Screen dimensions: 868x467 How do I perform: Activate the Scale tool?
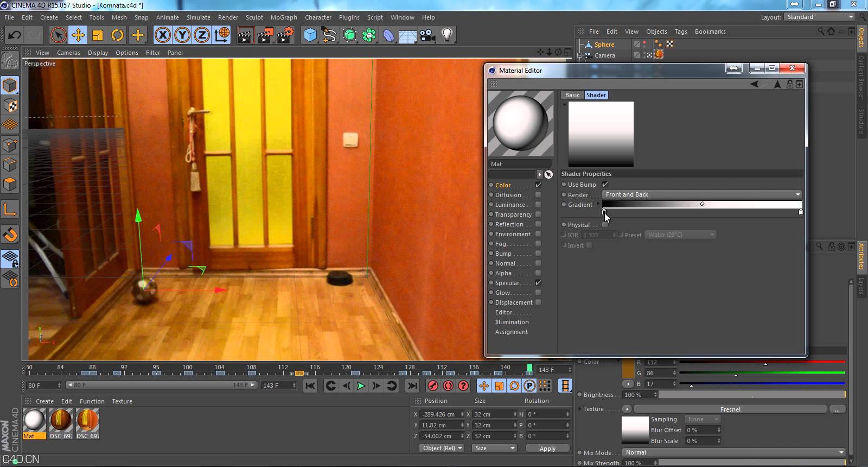point(98,36)
